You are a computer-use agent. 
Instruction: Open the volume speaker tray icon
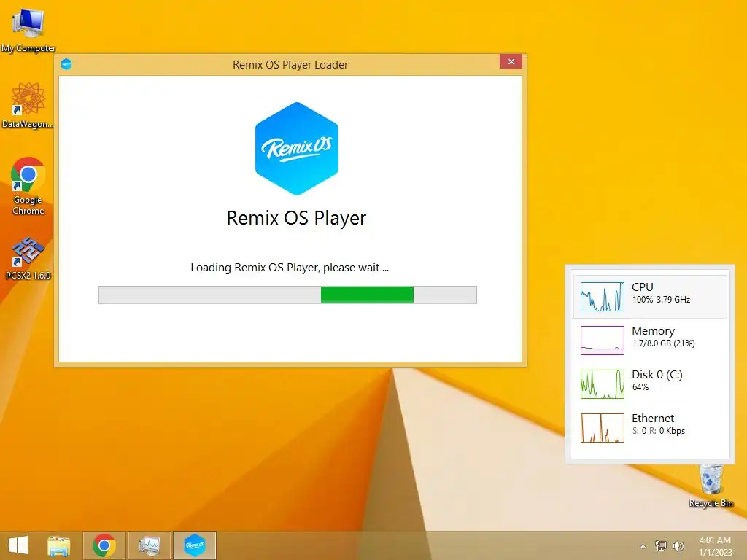coord(678,545)
